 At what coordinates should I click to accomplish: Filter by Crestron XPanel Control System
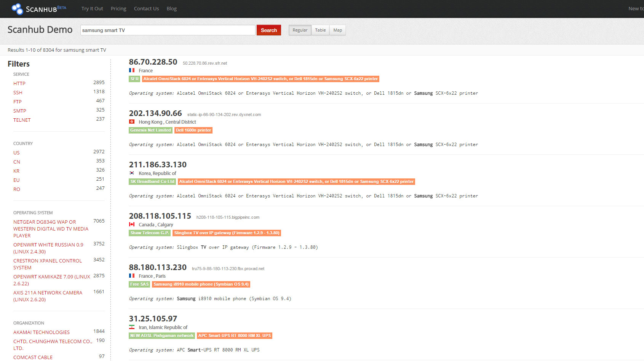pyautogui.click(x=48, y=264)
